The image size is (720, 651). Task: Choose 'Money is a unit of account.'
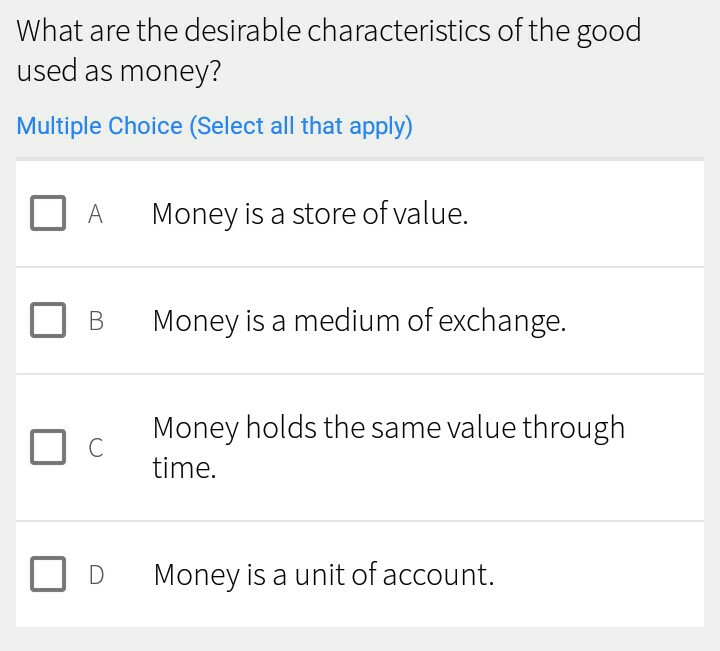(x=323, y=574)
